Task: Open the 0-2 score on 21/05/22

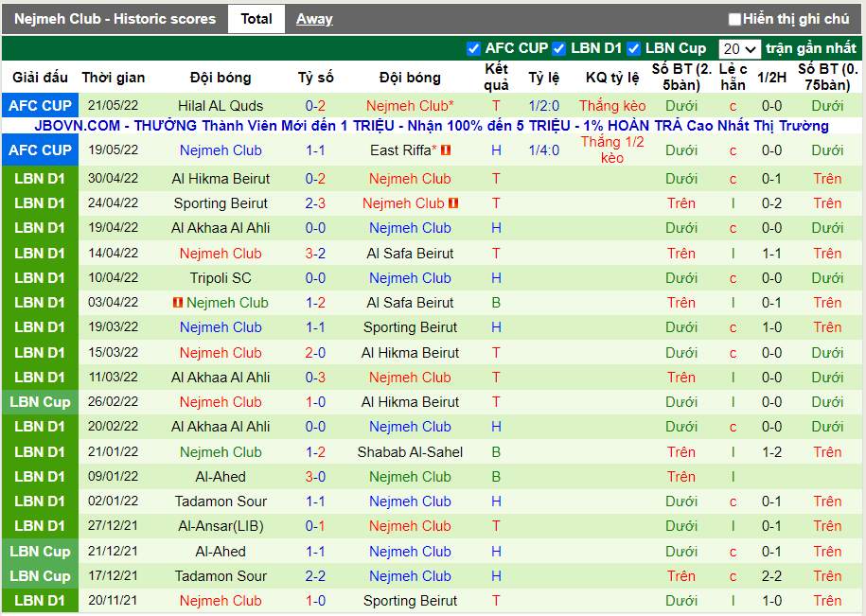Action: coord(315,106)
